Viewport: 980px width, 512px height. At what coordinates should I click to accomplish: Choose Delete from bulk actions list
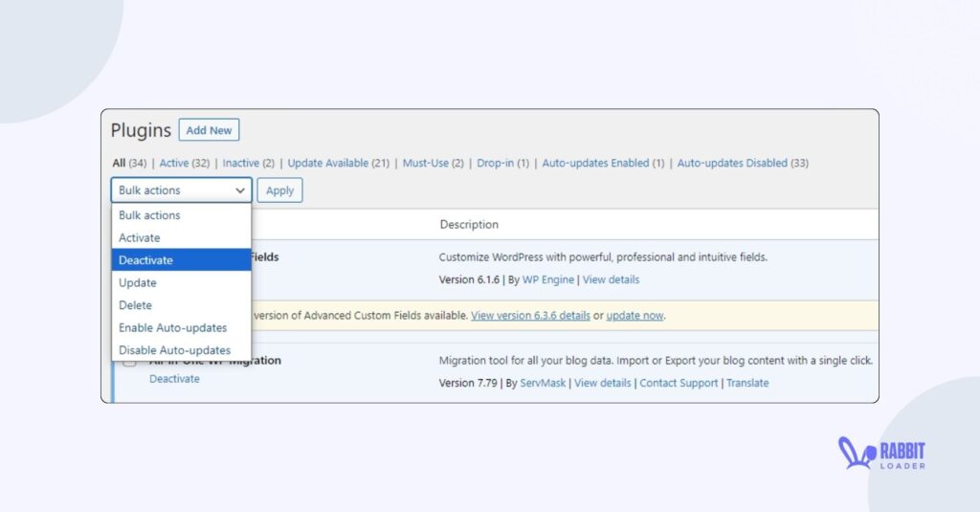pyautogui.click(x=181, y=305)
